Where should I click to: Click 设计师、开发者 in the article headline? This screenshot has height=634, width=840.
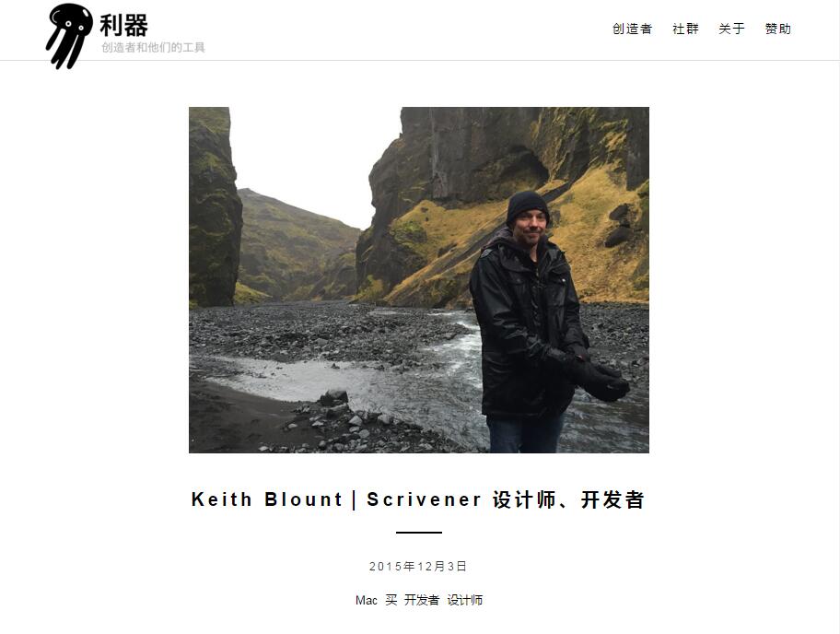(569, 499)
